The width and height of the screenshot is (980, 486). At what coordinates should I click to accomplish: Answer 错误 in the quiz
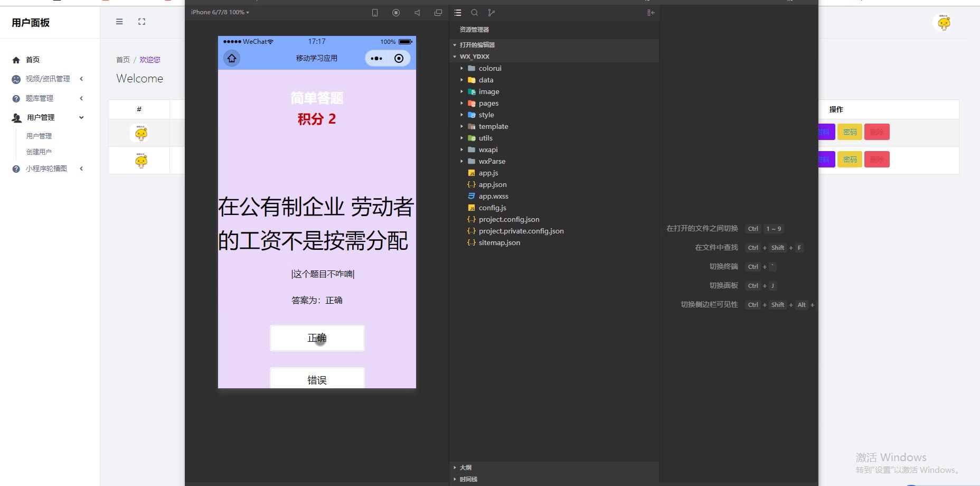[317, 379]
